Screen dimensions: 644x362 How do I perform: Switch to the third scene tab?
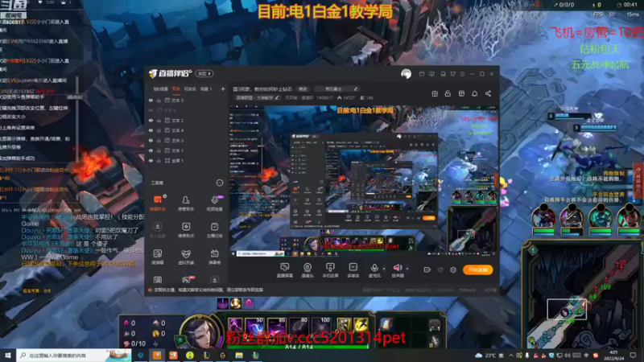pos(190,89)
